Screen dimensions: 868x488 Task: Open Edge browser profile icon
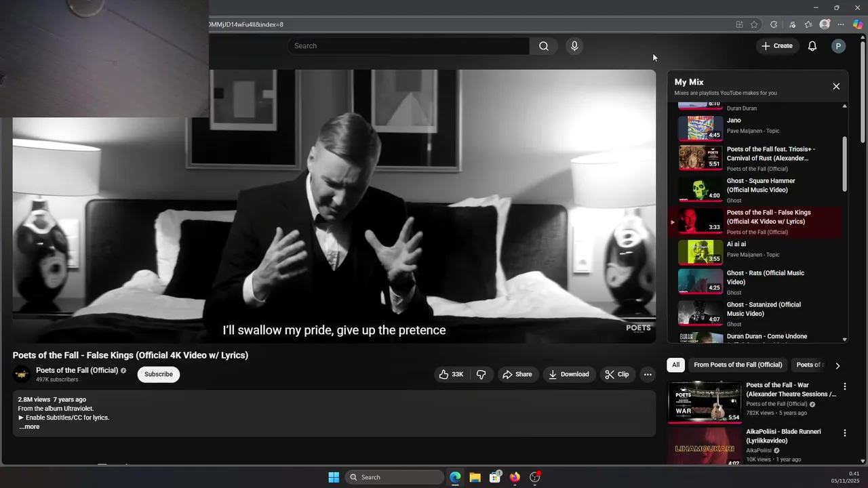coord(825,24)
